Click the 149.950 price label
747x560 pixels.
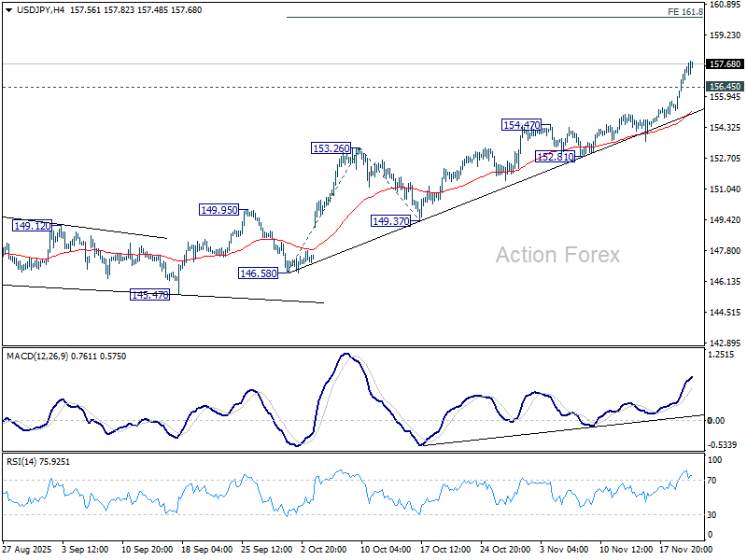click(218, 210)
